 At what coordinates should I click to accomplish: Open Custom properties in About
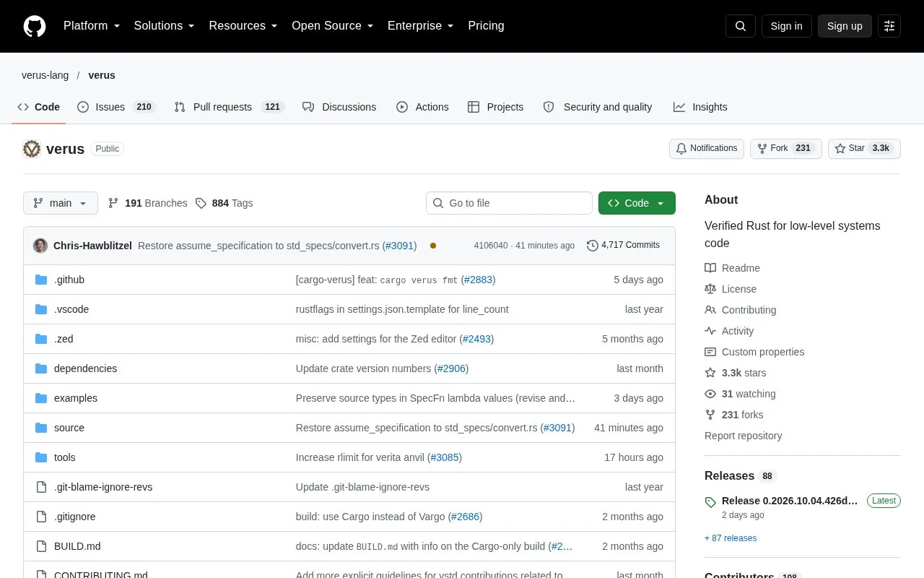pyautogui.click(x=754, y=352)
